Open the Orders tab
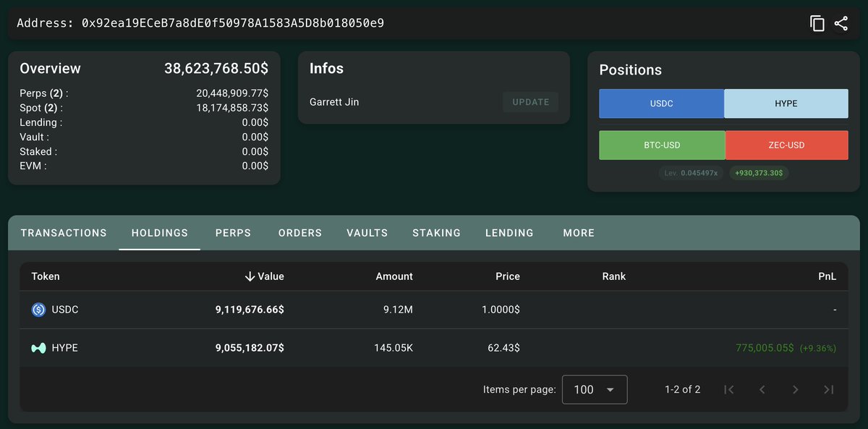The height and width of the screenshot is (429, 868). click(x=300, y=233)
